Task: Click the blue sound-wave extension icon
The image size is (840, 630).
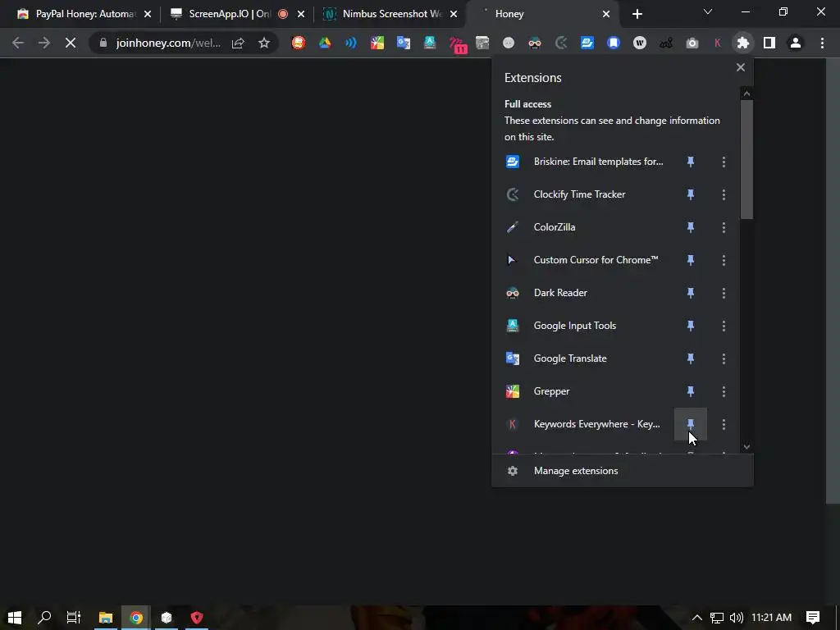Action: click(351, 43)
